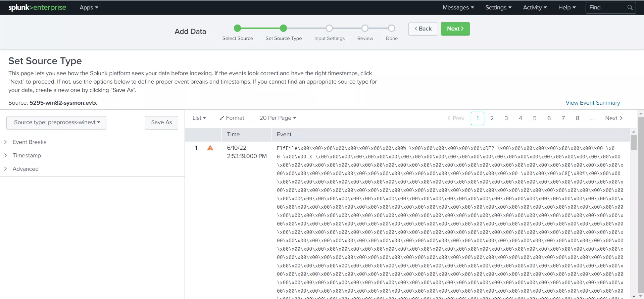This screenshot has height=299, width=644.
Task: Click the pagination Prev link
Action: coord(456,118)
